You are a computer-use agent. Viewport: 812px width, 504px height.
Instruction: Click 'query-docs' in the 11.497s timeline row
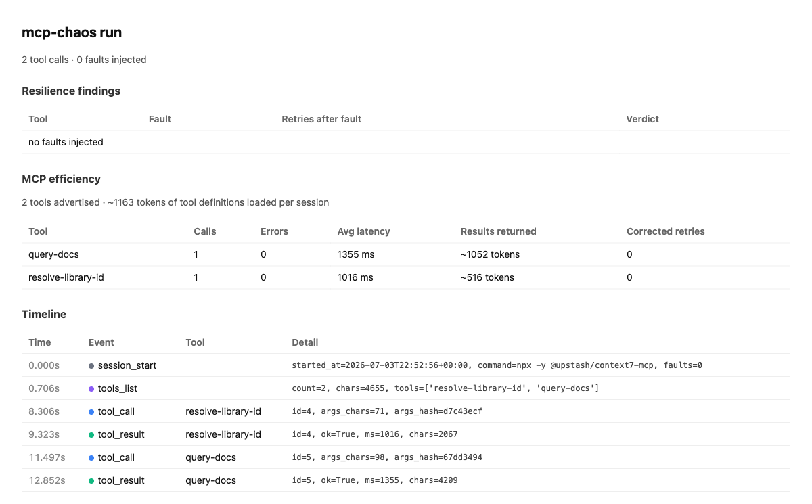pos(211,457)
